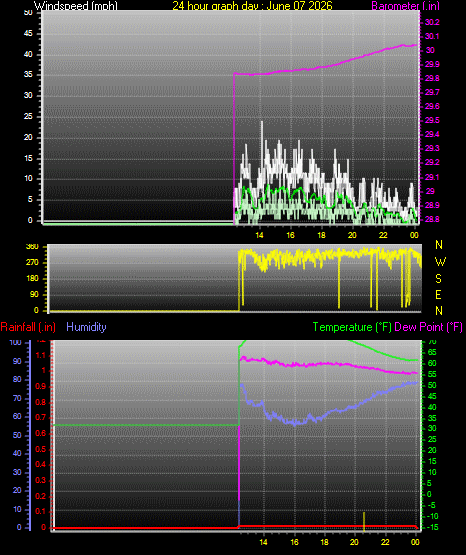Click the green 65 temperature axis value
466x555 pixels.
432,353
